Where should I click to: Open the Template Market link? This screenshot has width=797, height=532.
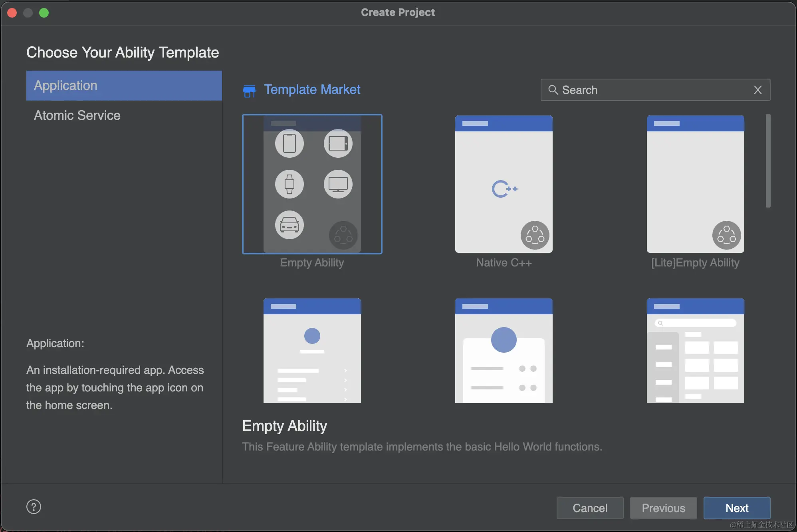tap(312, 89)
